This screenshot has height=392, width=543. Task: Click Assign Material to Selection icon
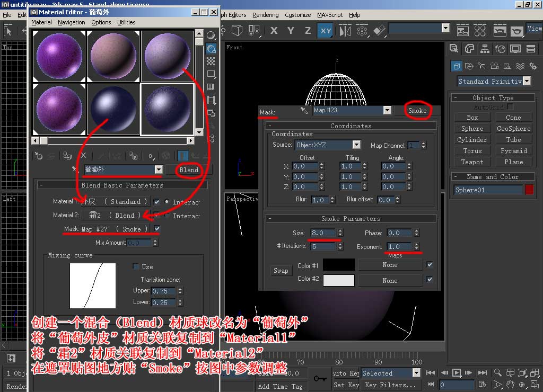pos(67,156)
